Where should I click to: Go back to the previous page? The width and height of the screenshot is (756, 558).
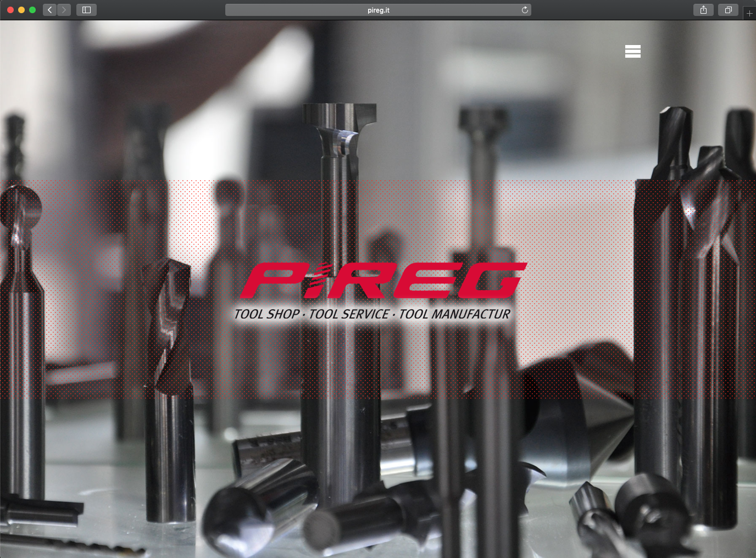[50, 10]
